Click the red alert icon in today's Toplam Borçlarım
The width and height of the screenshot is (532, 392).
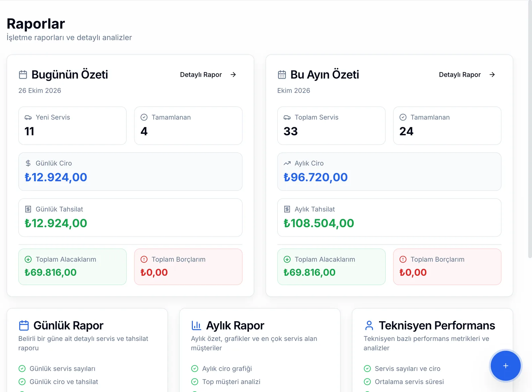click(x=144, y=259)
